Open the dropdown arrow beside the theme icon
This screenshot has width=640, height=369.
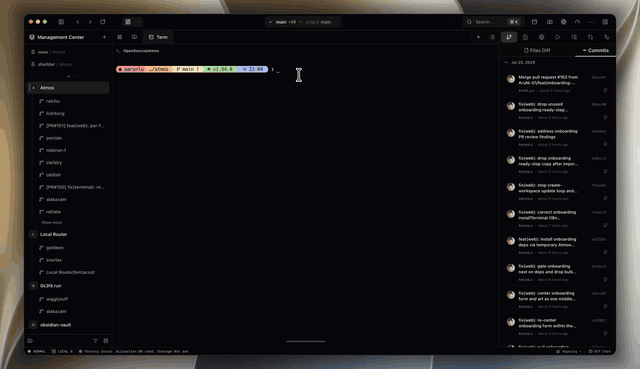[139, 22]
